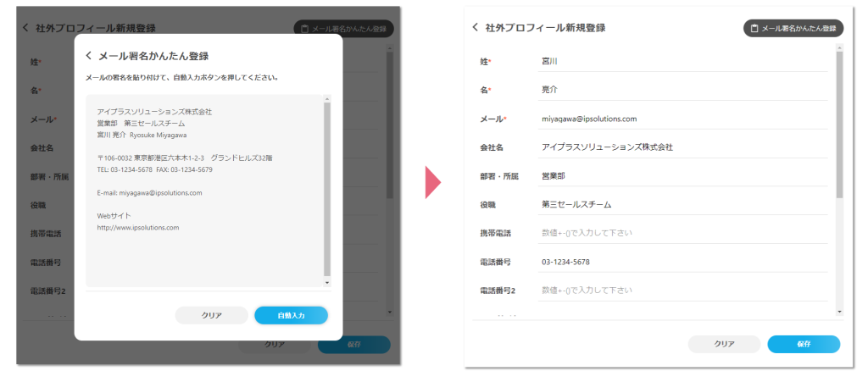The height and width of the screenshot is (371, 868).
Task: Click the Webサイト line in signature
Action: point(114,216)
